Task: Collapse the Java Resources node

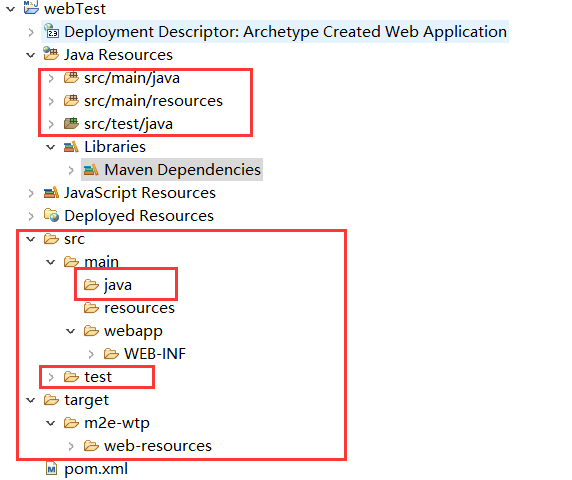Action: (x=31, y=55)
